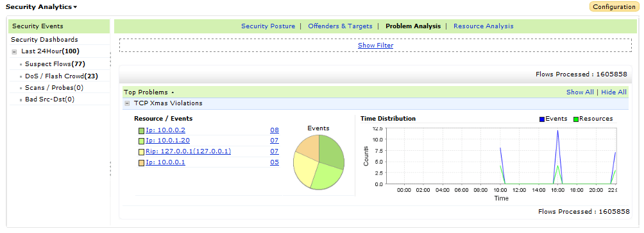The width and height of the screenshot is (644, 233).
Task: Switch to Security Posture tab
Action: coord(267,26)
